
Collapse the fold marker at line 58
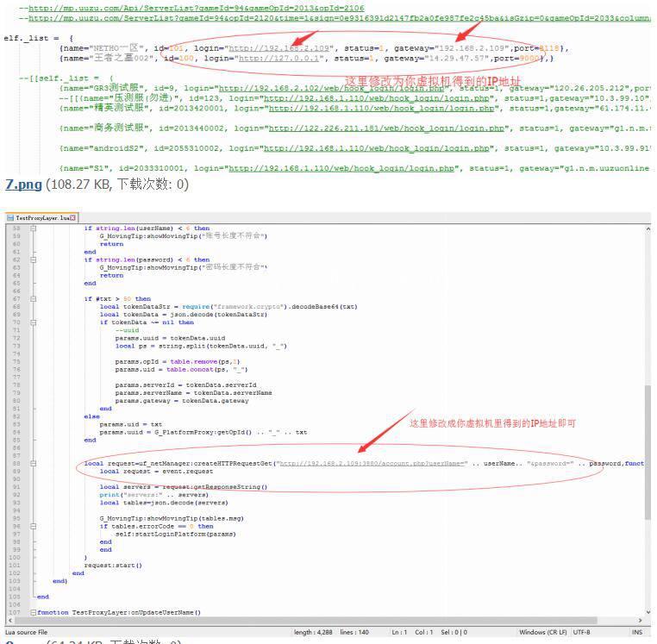(34, 228)
